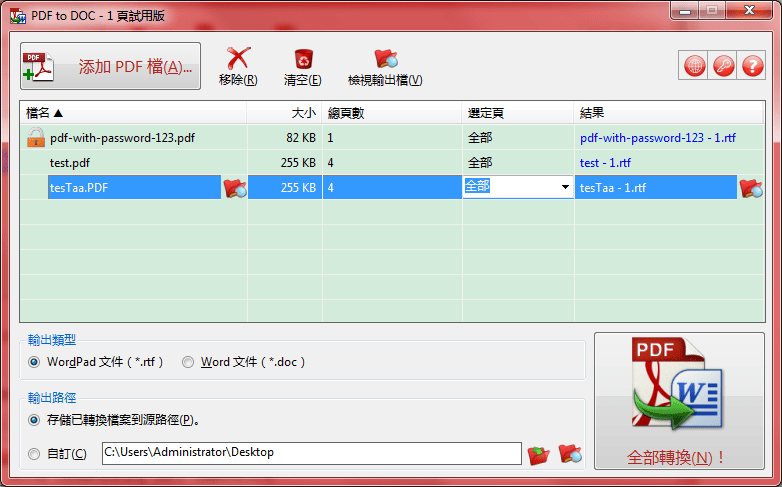Expand the selected pages dropdown for tesTaa.PDF
The width and height of the screenshot is (782, 487).
pyautogui.click(x=565, y=187)
